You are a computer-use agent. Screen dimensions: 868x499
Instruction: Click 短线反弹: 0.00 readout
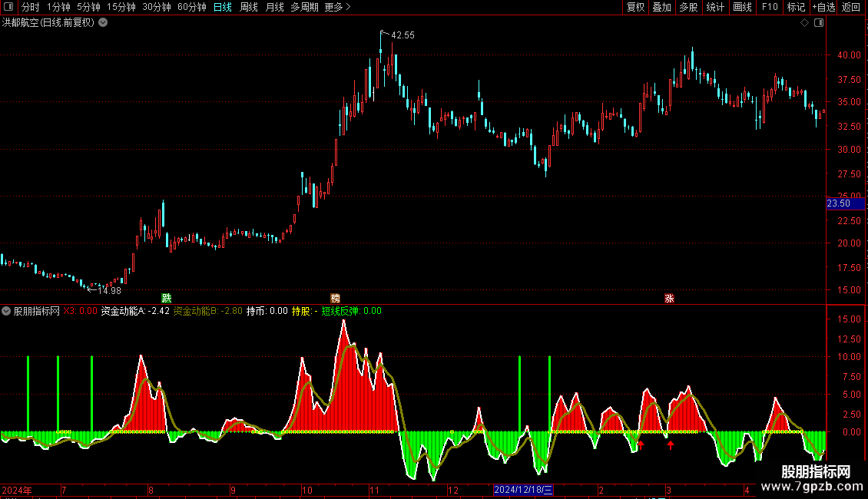pyautogui.click(x=352, y=311)
